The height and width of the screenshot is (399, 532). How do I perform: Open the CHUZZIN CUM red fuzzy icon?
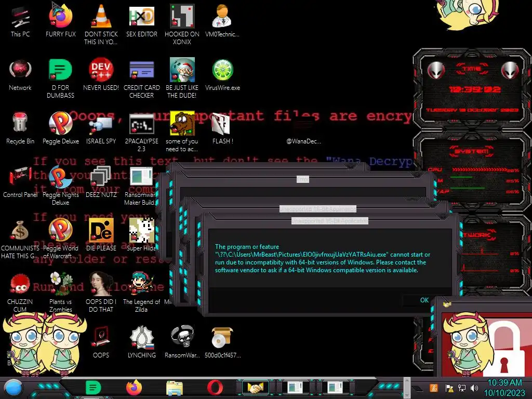20,292
